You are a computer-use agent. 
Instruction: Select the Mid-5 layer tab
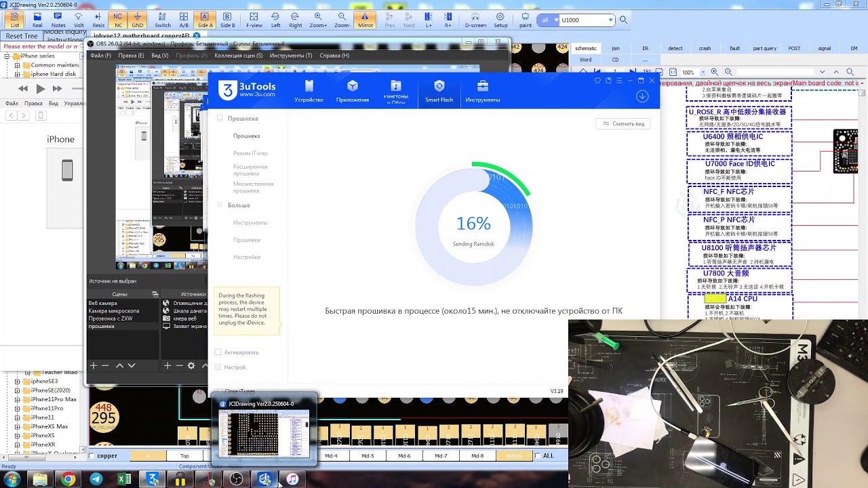pyautogui.click(x=368, y=456)
